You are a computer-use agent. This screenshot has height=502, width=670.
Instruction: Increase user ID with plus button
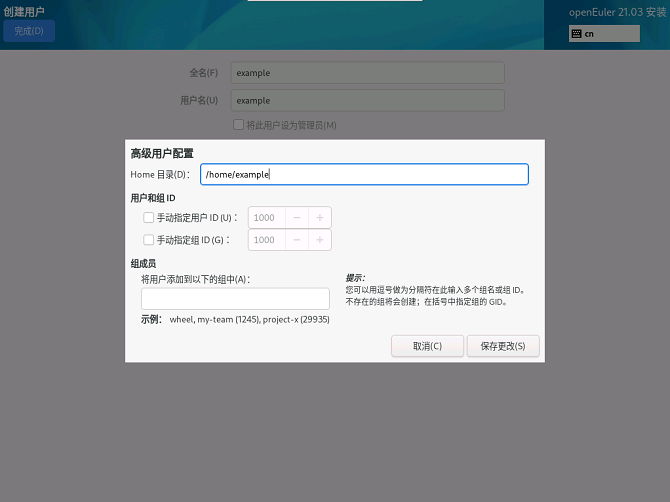[x=319, y=217]
